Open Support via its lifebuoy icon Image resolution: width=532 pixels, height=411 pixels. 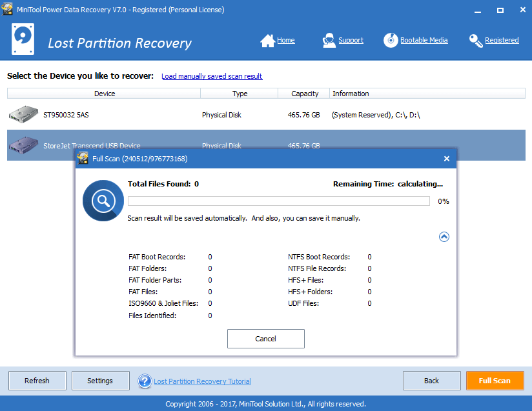click(x=328, y=39)
